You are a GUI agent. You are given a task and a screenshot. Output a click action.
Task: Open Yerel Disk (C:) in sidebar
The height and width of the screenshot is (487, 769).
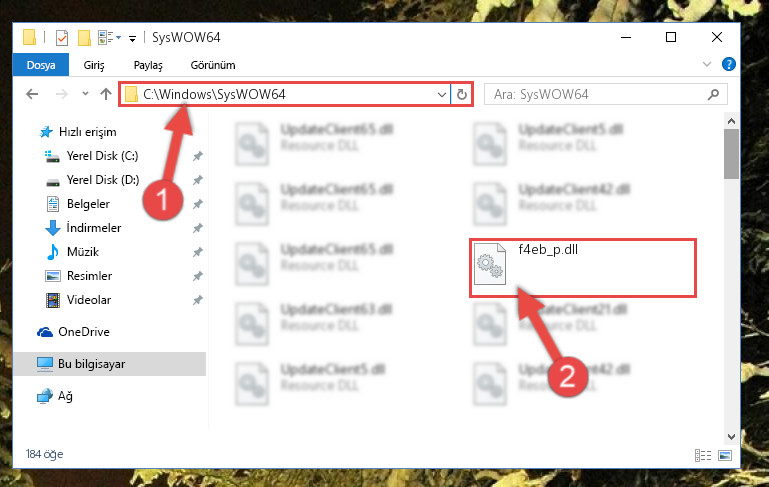(x=103, y=156)
